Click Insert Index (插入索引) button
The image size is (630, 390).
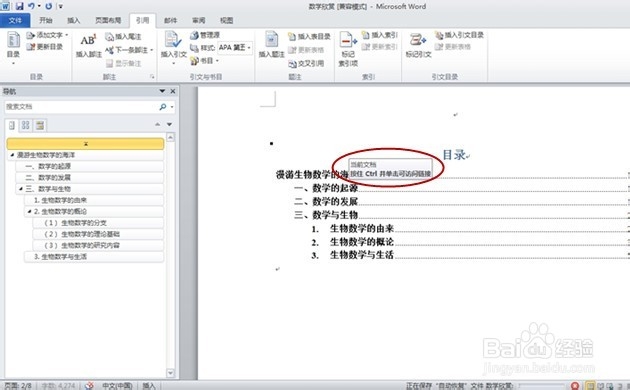(380, 35)
